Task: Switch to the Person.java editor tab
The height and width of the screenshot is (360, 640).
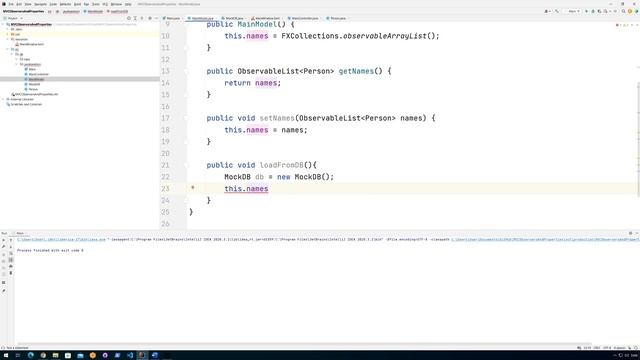Action: coord(336,18)
